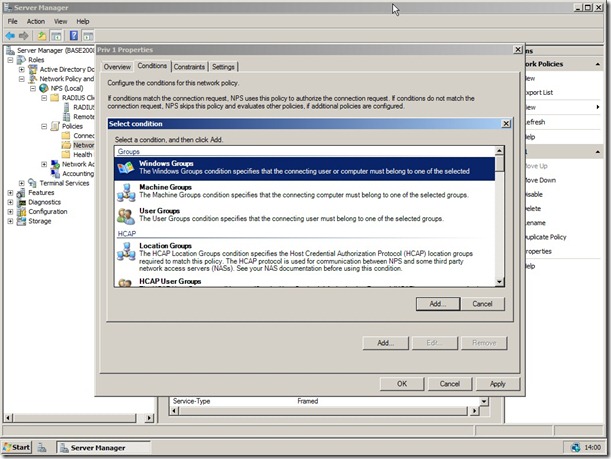
Task: Click the Up one level toolbar icon
Action: point(42,36)
